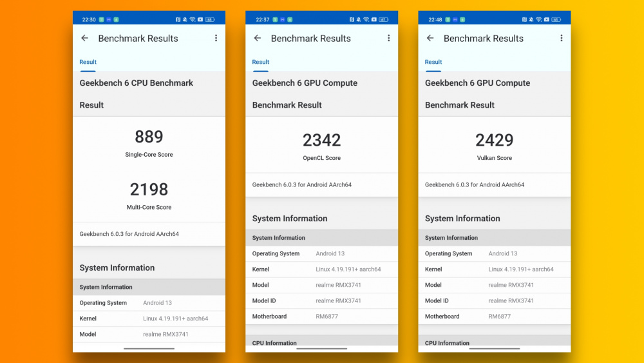Tap Kernel row in OpenCL screen
Image resolution: width=644 pixels, height=363 pixels.
(x=321, y=270)
